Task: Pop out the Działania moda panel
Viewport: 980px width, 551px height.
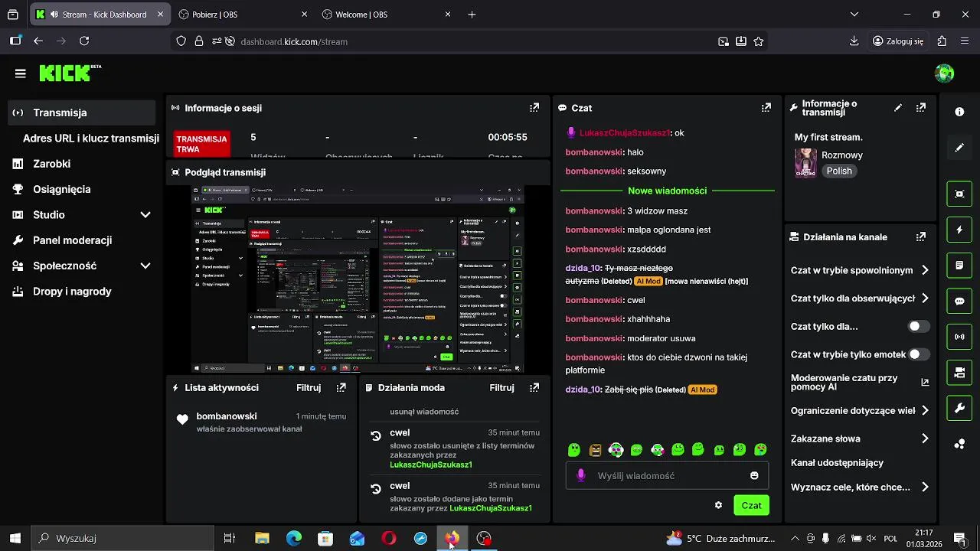Action: (534, 388)
